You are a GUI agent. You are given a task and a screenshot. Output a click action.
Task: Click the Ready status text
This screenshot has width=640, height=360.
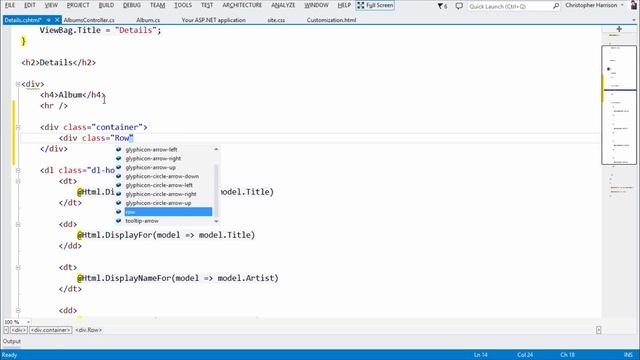click(x=9, y=355)
